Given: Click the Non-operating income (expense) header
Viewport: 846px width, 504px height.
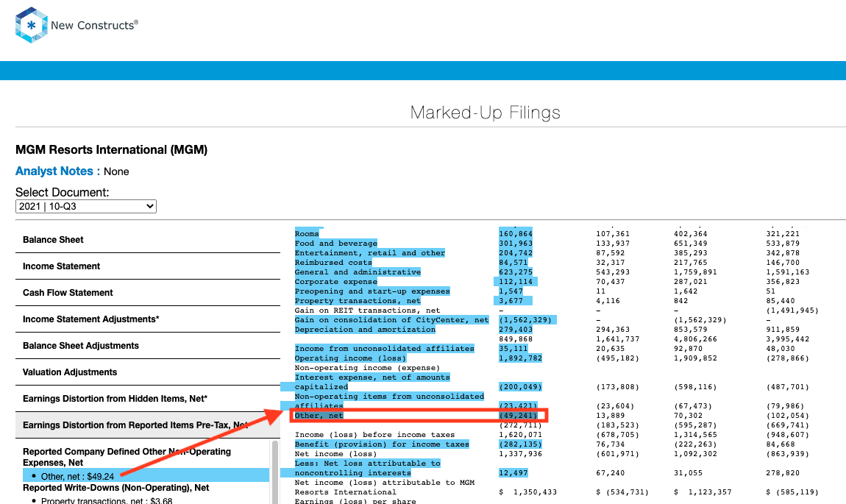Looking at the screenshot, I should (x=367, y=368).
